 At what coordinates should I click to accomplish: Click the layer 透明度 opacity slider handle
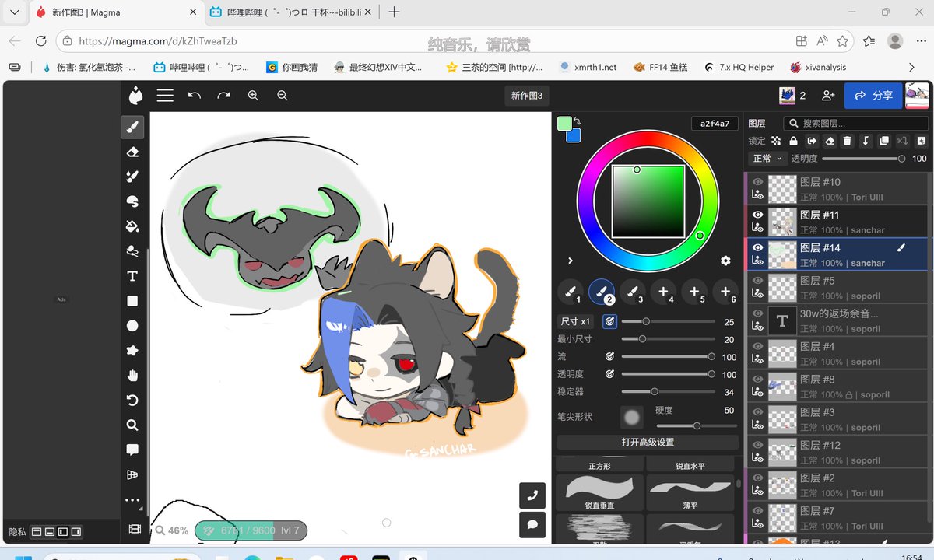(x=901, y=158)
